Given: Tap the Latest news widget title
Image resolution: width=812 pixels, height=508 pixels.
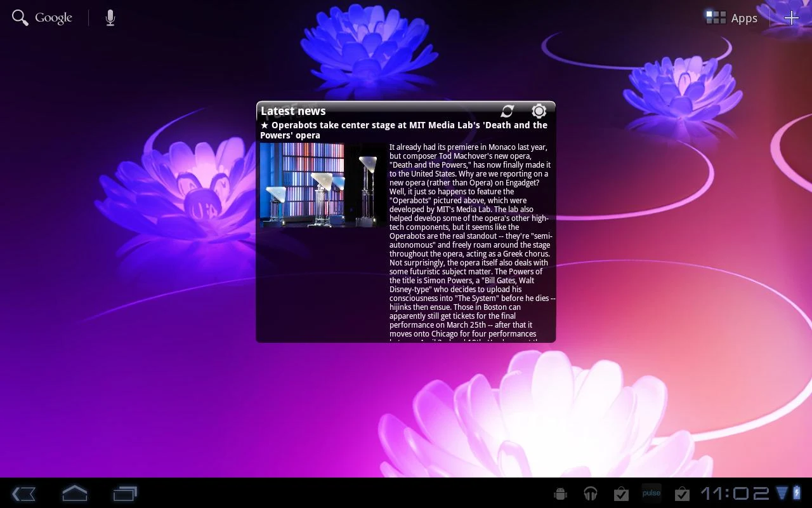Looking at the screenshot, I should 293,111.
